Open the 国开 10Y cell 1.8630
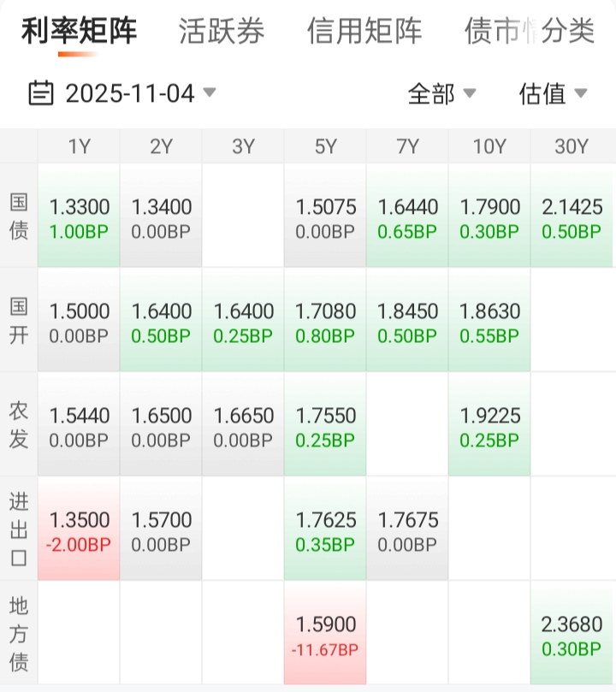The image size is (616, 692). coord(489,322)
